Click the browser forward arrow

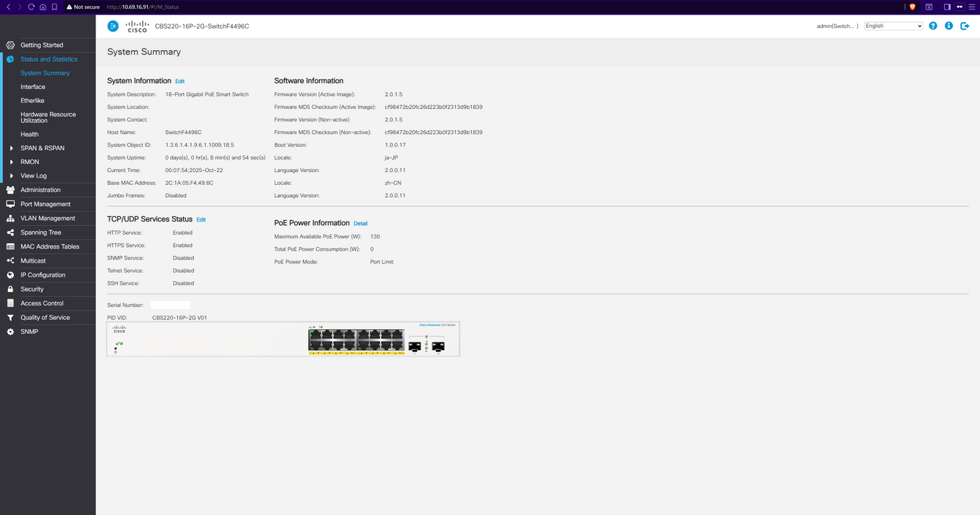tap(19, 7)
